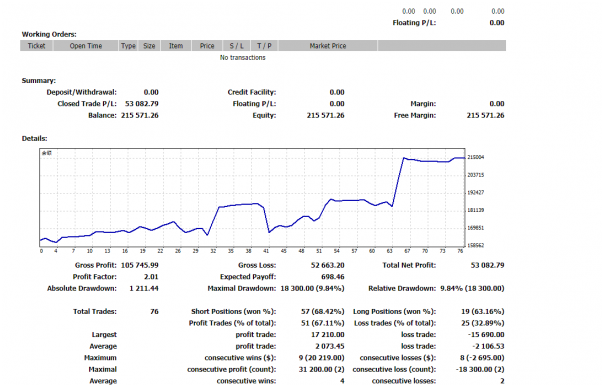Click the Details section heading
Image resolution: width=604 pixels, height=387 pixels.
[34, 138]
